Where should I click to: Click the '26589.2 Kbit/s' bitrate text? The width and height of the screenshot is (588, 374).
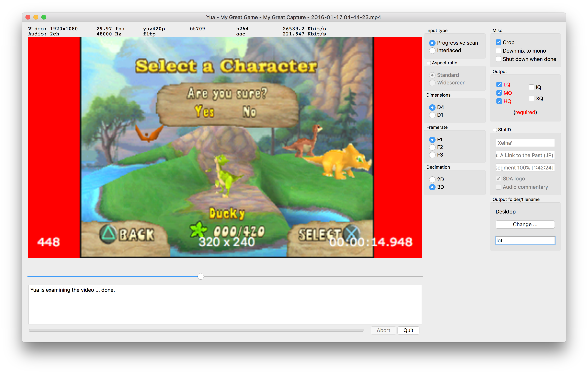304,29
